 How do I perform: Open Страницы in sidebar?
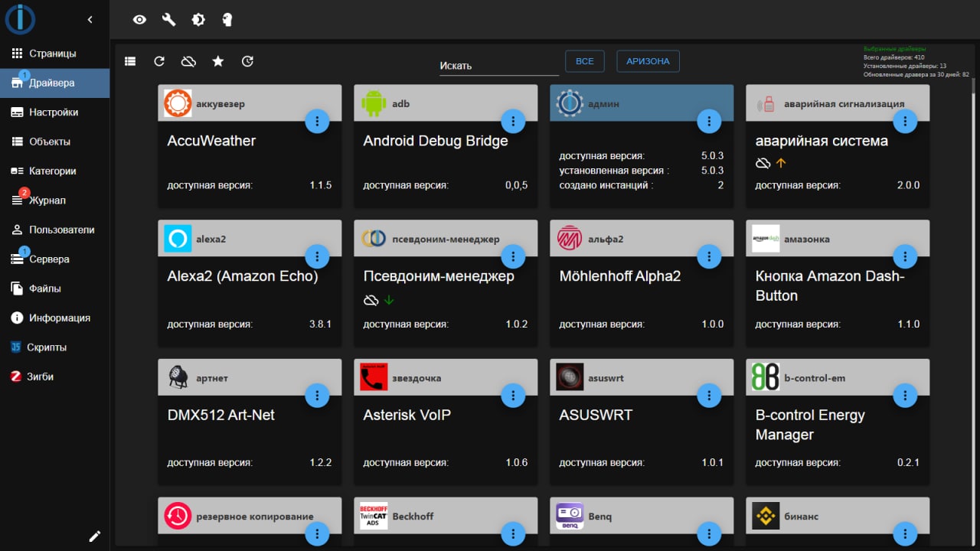pos(54,54)
